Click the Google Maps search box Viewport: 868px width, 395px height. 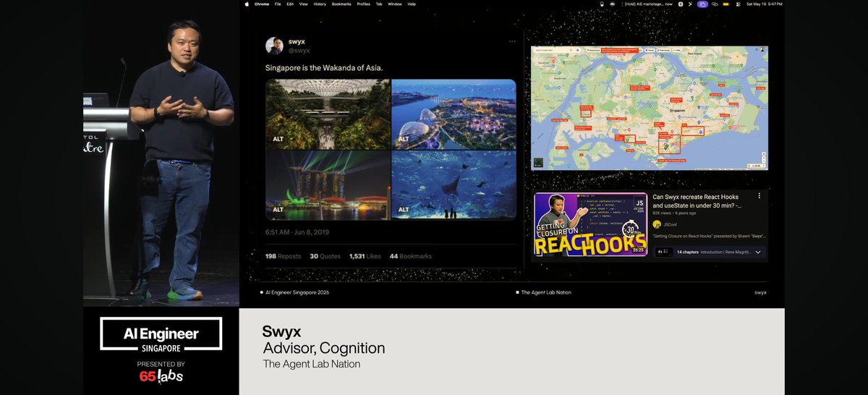tap(558, 51)
